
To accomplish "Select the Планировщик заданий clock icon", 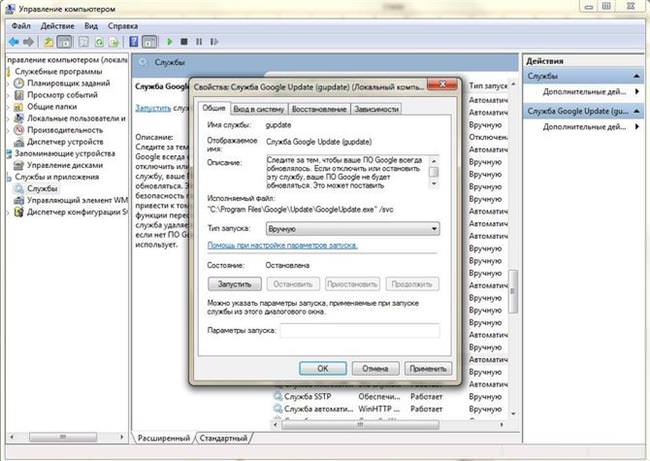I will [x=19, y=83].
